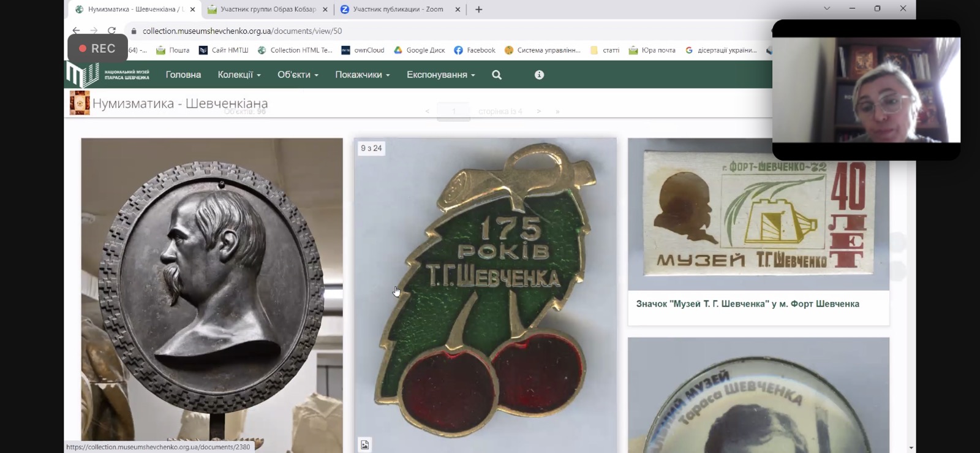980x453 pixels.
Task: Click the address bar URL
Action: pos(242,31)
